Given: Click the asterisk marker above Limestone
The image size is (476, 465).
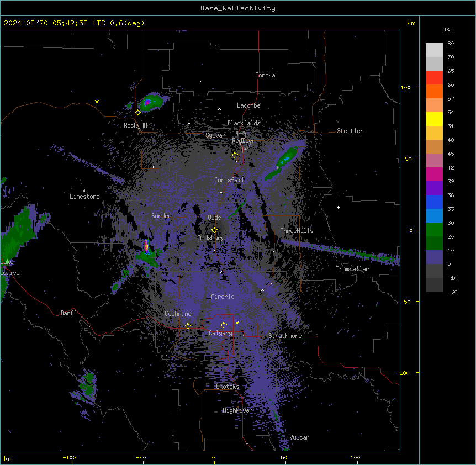Looking at the screenshot, I should [x=84, y=191].
